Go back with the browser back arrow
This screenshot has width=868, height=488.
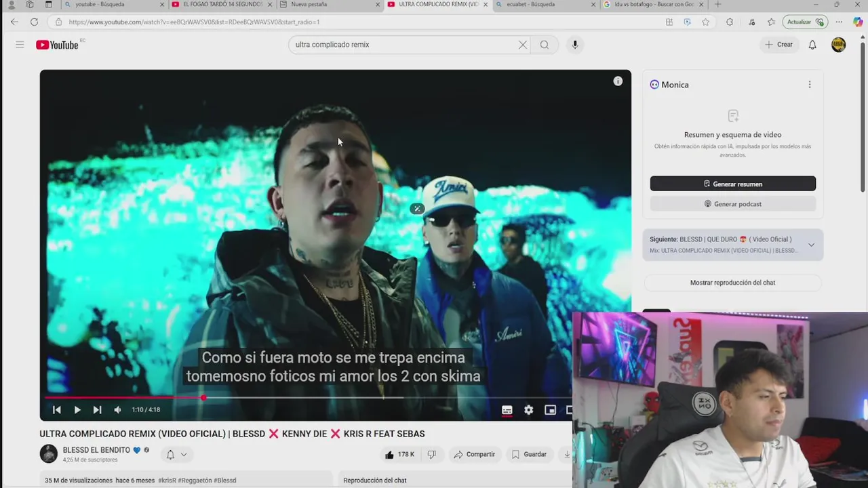(x=14, y=22)
